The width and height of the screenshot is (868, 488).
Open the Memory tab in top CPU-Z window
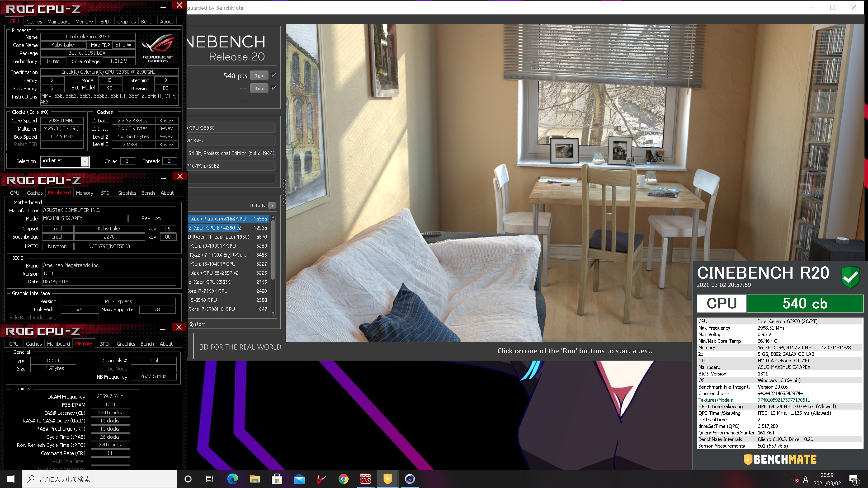[x=84, y=21]
